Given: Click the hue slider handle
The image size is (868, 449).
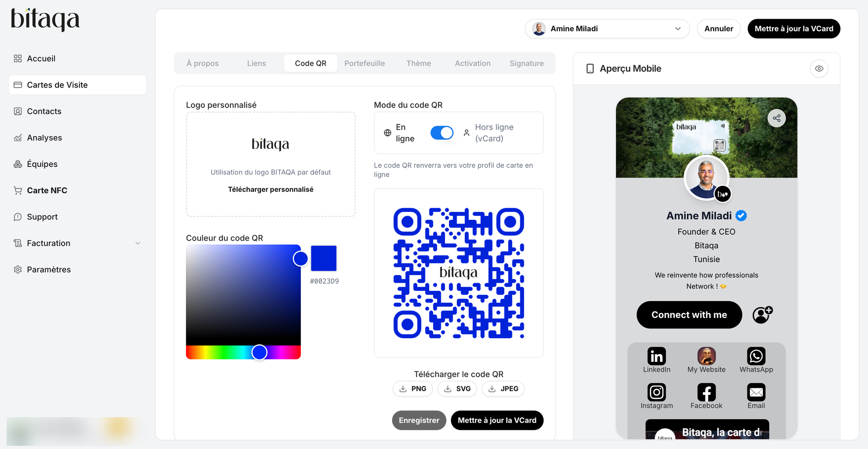Looking at the screenshot, I should [x=259, y=352].
